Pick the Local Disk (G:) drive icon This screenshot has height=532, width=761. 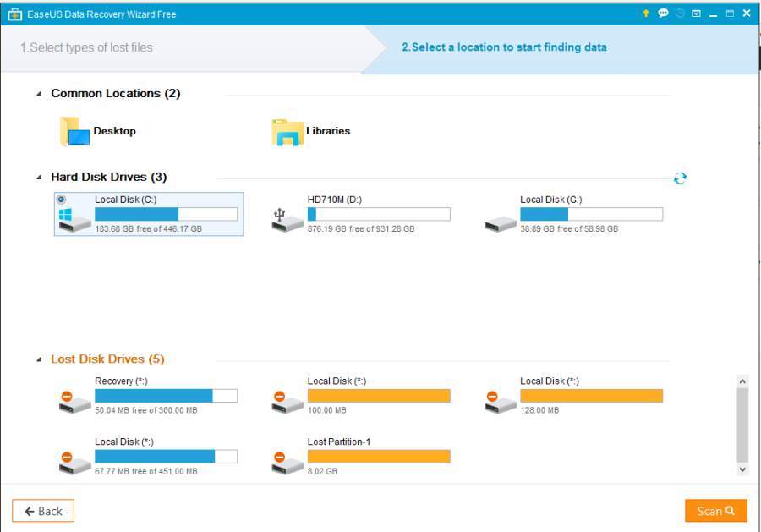point(500,223)
